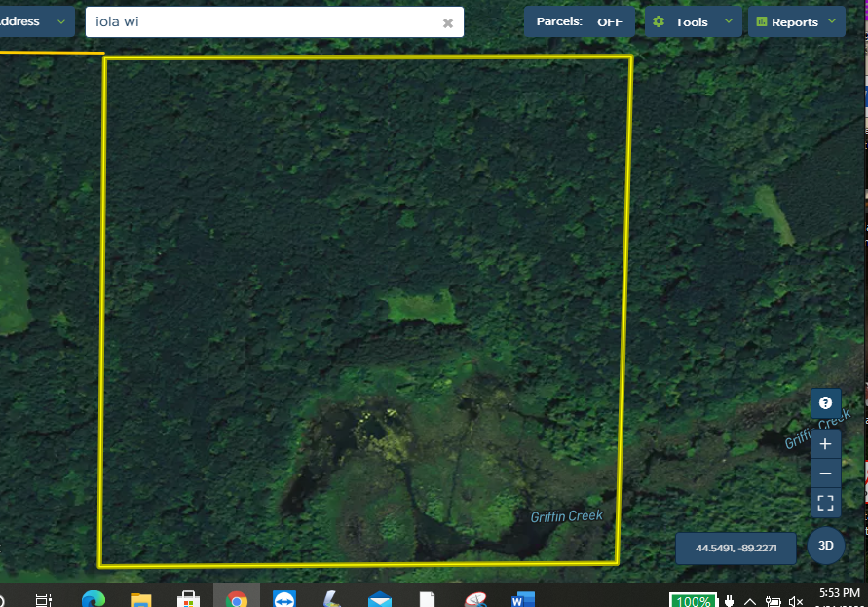
Task: Open the map help question mark
Action: [825, 403]
